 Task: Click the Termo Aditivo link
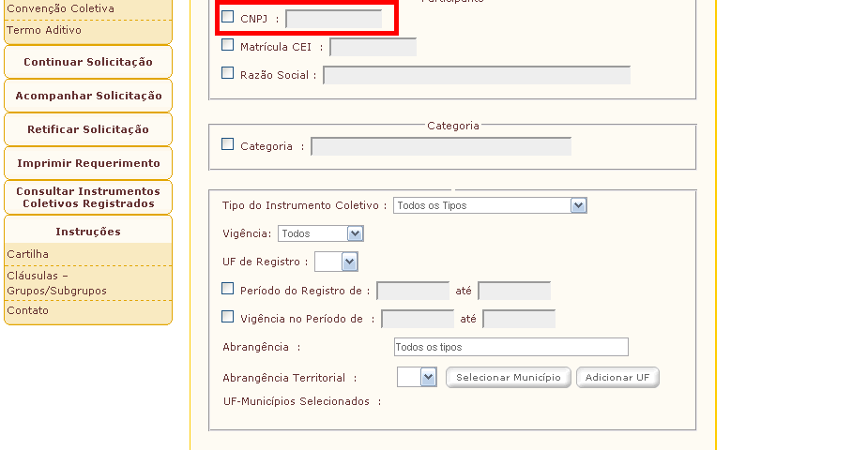44,30
